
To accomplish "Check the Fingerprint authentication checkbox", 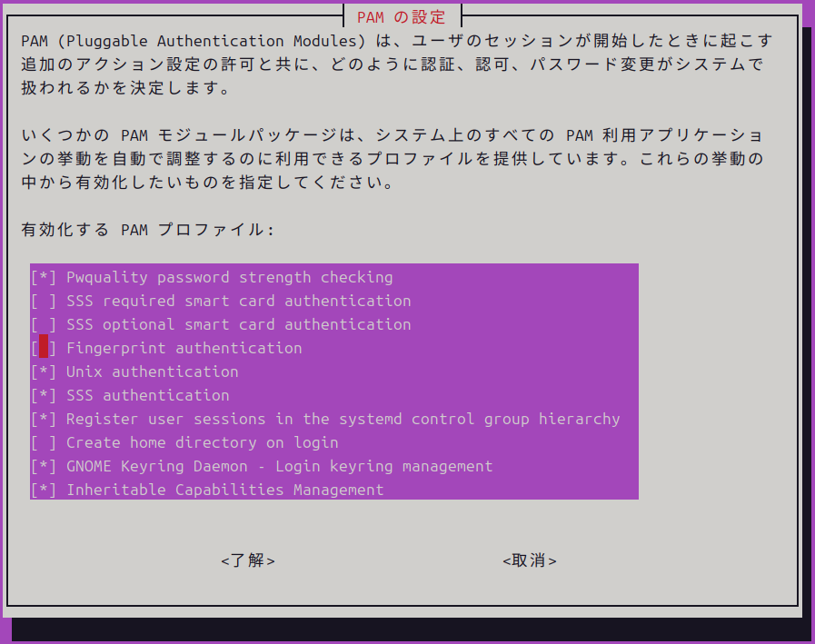I will tap(44, 348).
